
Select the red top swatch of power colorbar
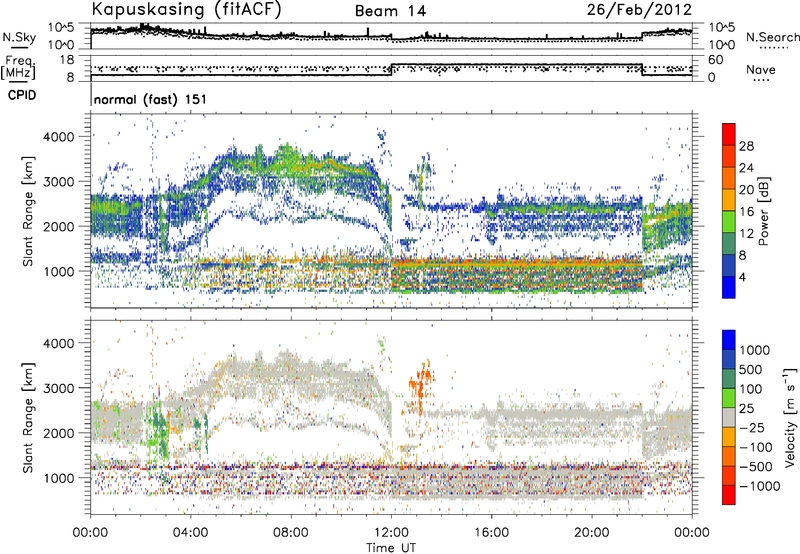(729, 134)
